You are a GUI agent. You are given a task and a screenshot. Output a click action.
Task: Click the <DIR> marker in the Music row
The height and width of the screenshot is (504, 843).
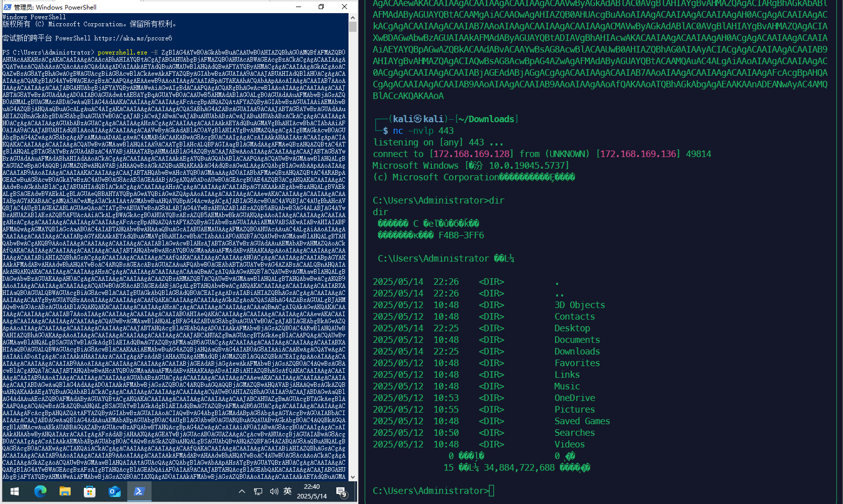[491, 386]
